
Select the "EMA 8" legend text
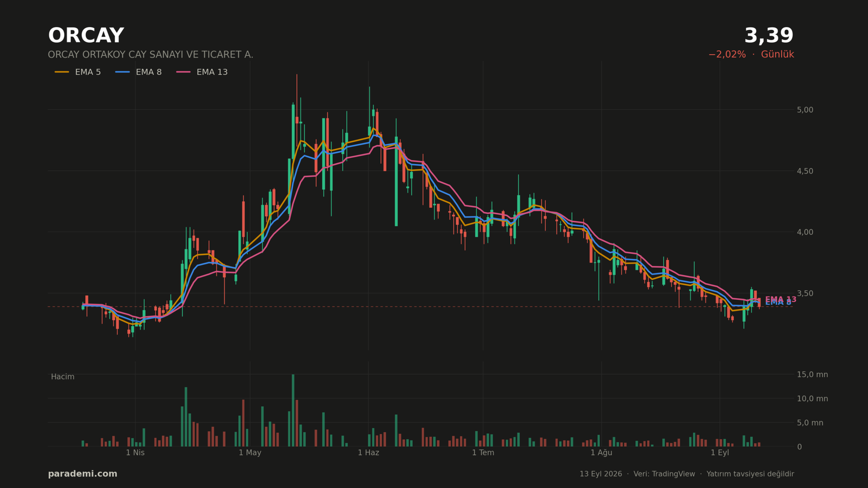[149, 72]
